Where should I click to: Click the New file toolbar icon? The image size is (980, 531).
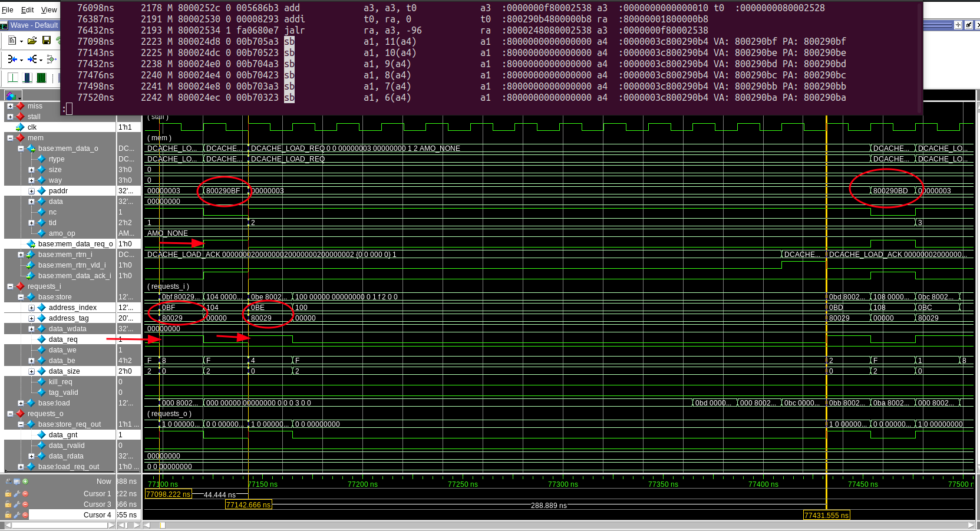[12, 41]
